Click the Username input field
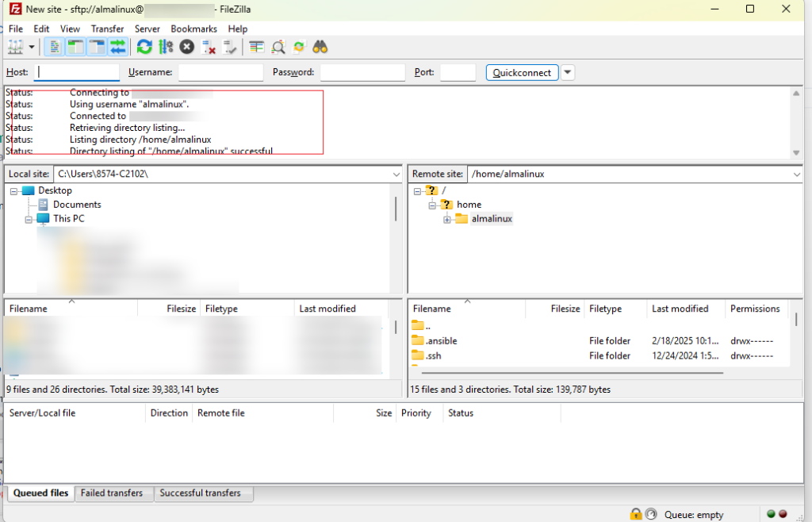The width and height of the screenshot is (812, 522). click(220, 72)
